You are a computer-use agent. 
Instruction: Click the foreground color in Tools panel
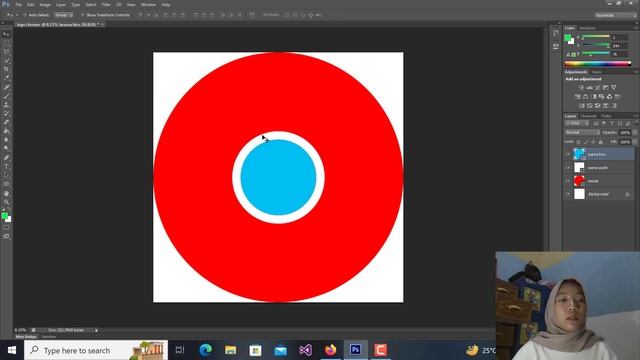tap(4, 216)
